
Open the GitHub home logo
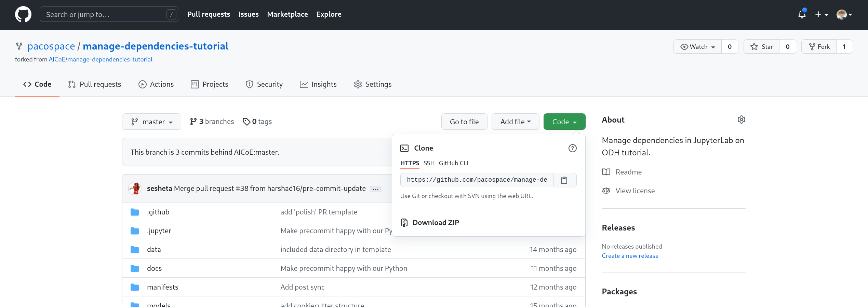23,14
